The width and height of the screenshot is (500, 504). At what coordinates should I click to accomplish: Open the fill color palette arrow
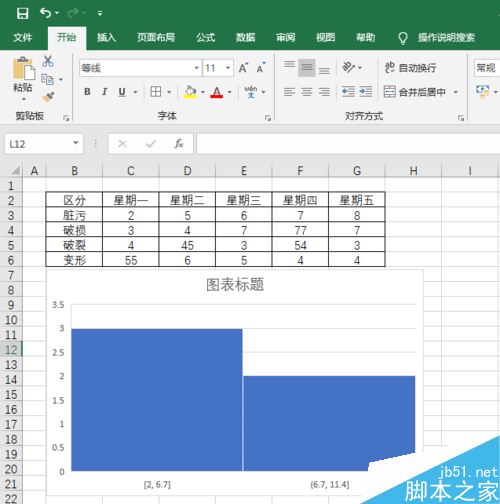[203, 92]
